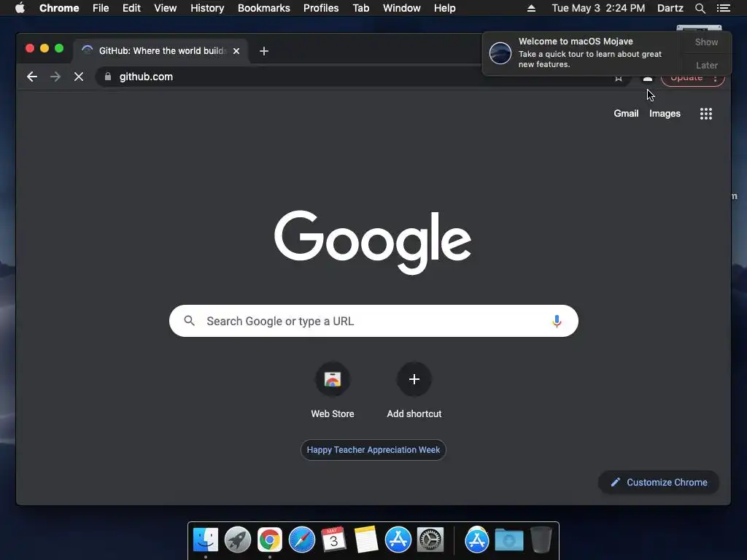Image resolution: width=747 pixels, height=560 pixels.
Task: Click the second App Store icon beside Downloads
Action: [x=477, y=540]
